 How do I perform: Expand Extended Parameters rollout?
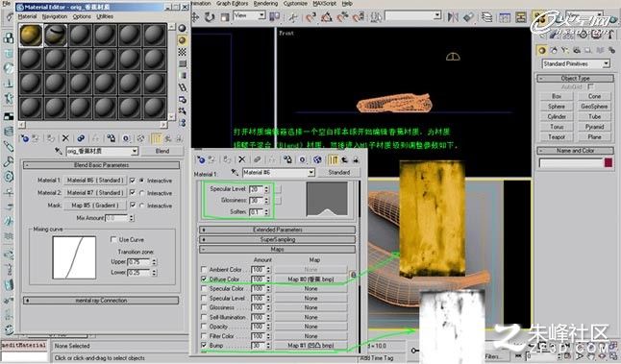click(277, 230)
